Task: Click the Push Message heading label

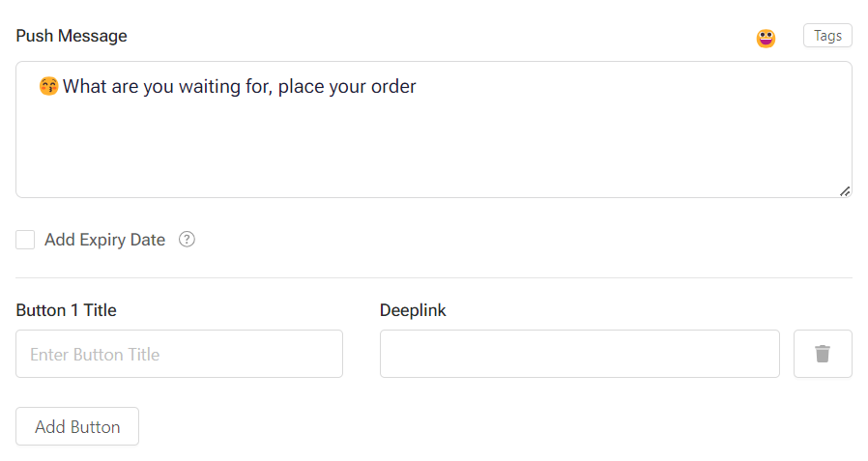Action: (x=72, y=37)
